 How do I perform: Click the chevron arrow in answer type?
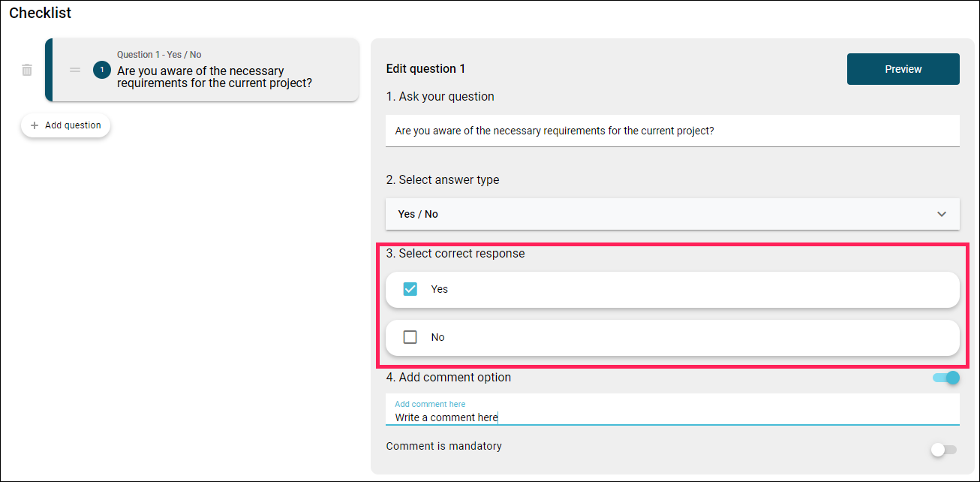[942, 214]
